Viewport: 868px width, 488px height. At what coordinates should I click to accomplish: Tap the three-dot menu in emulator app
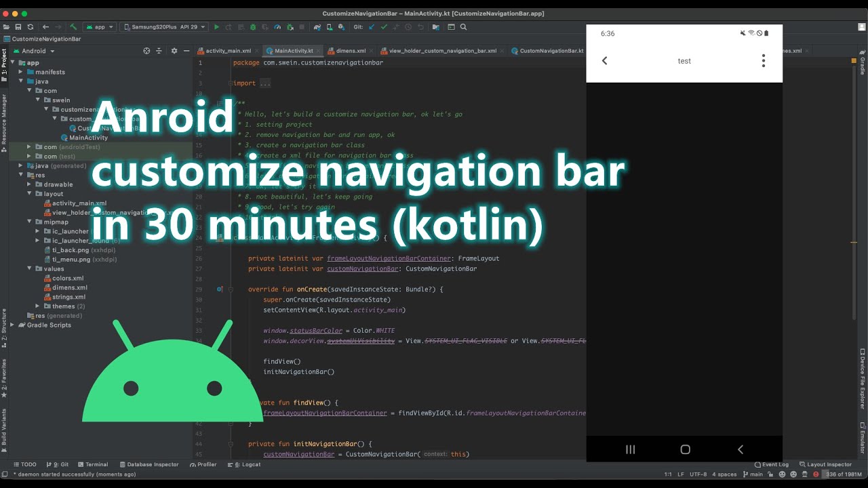[x=763, y=61]
